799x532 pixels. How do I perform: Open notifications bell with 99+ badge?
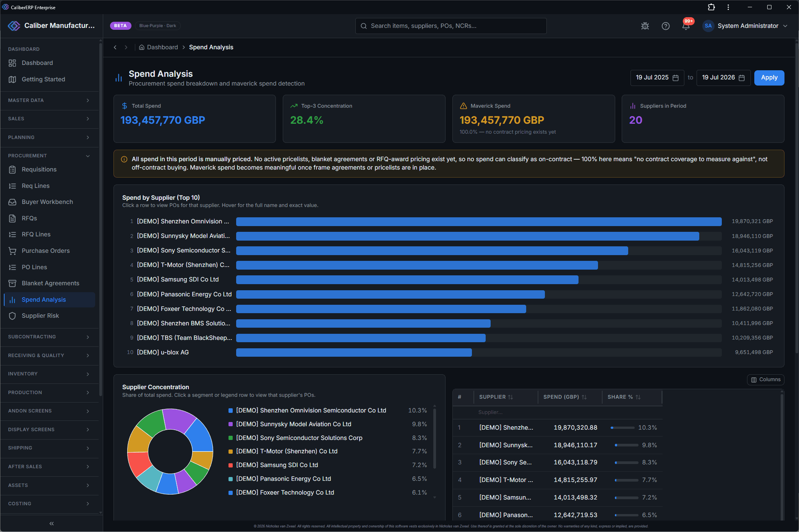[686, 26]
